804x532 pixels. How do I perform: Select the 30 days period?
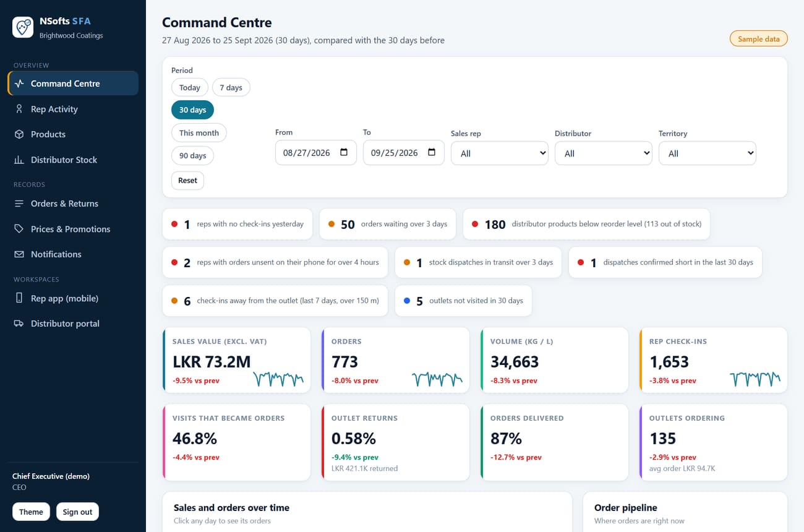(192, 109)
